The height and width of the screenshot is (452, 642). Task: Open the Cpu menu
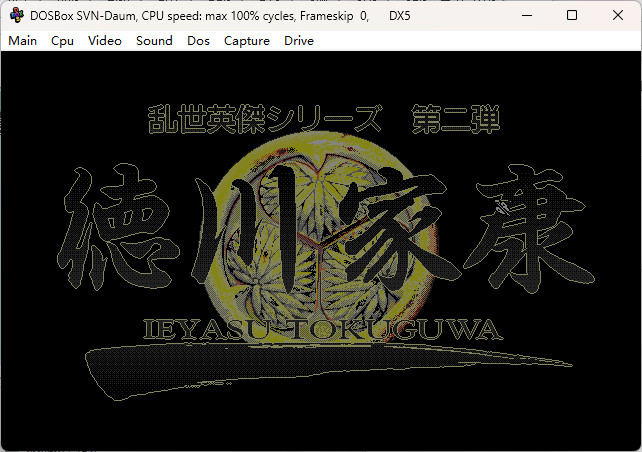pyautogui.click(x=62, y=41)
